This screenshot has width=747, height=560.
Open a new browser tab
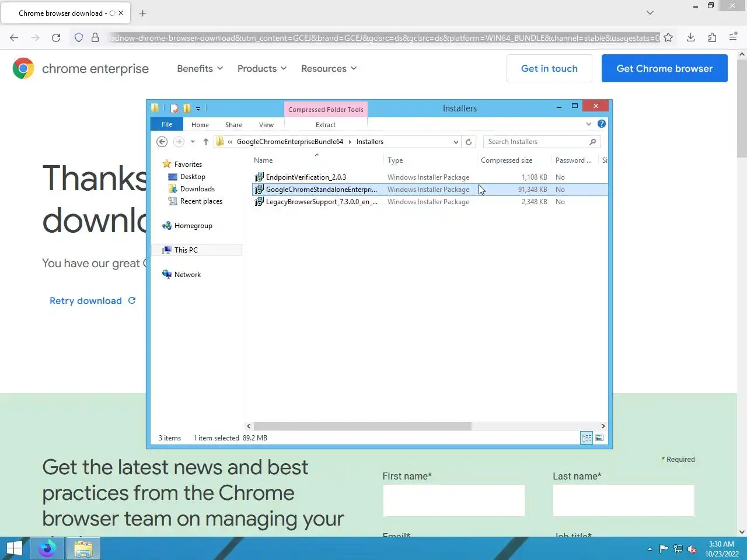(142, 13)
